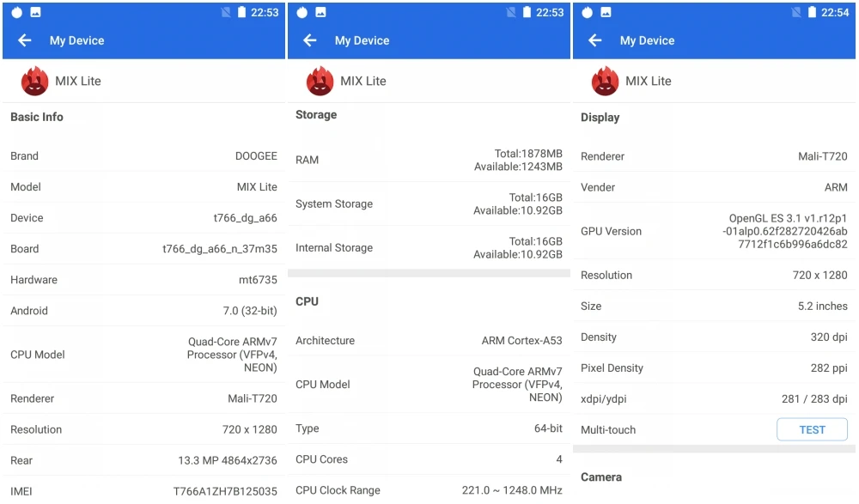Image resolution: width=859 pixels, height=504 pixels.
Task: Tap back arrow on Display screen
Action: pos(595,40)
